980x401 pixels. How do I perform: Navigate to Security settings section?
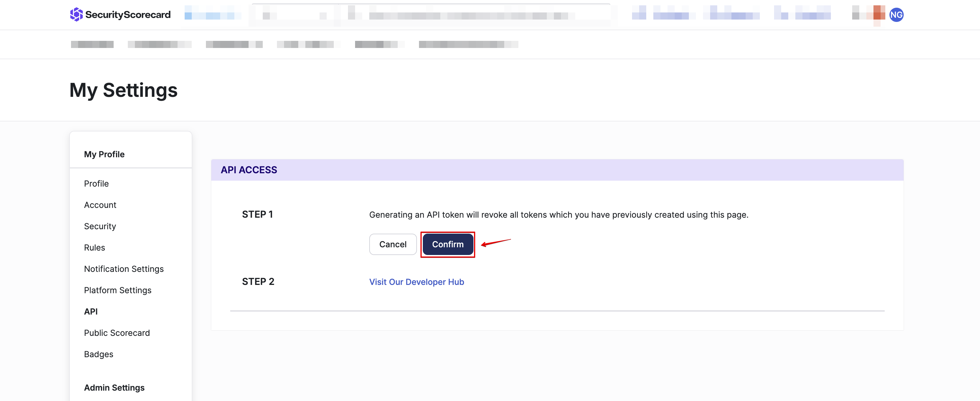[99, 226]
